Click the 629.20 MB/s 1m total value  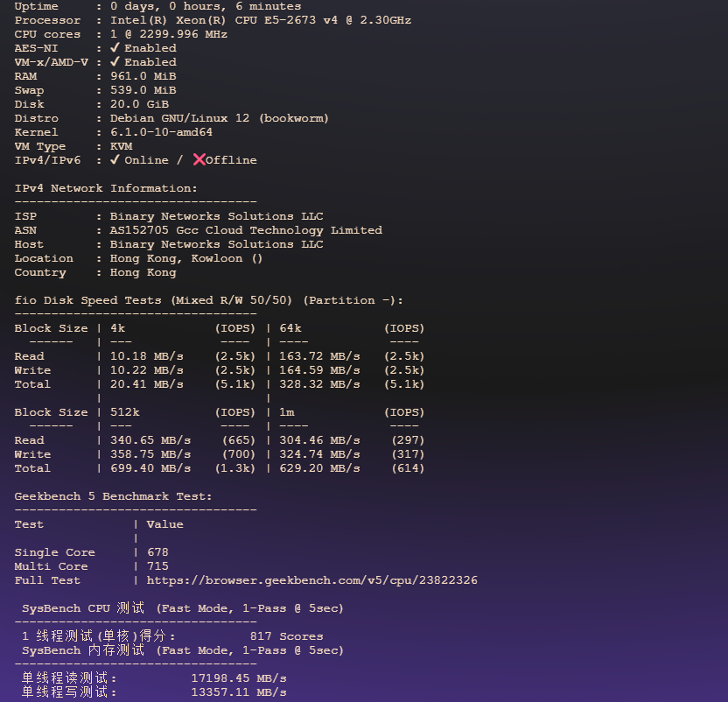pyautogui.click(x=319, y=468)
